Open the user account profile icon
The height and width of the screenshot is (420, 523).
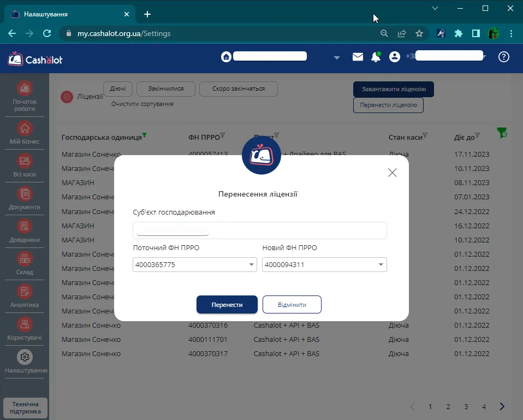(x=394, y=57)
